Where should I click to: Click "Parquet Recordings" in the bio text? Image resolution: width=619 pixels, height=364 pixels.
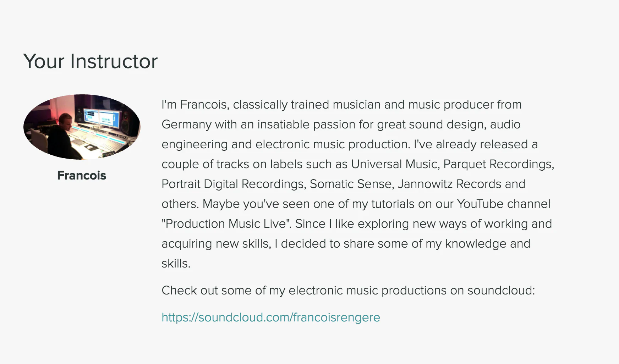point(497,164)
